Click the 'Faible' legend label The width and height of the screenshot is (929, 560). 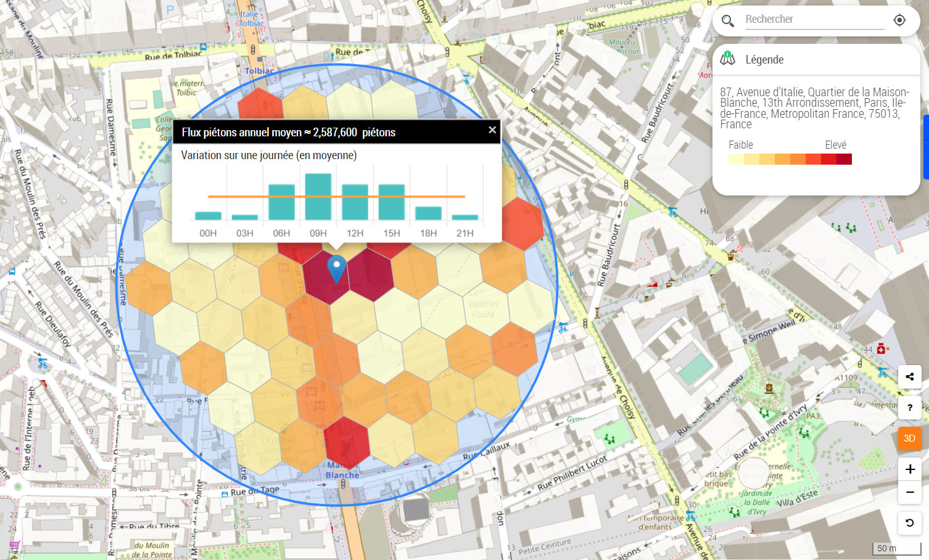tap(741, 145)
